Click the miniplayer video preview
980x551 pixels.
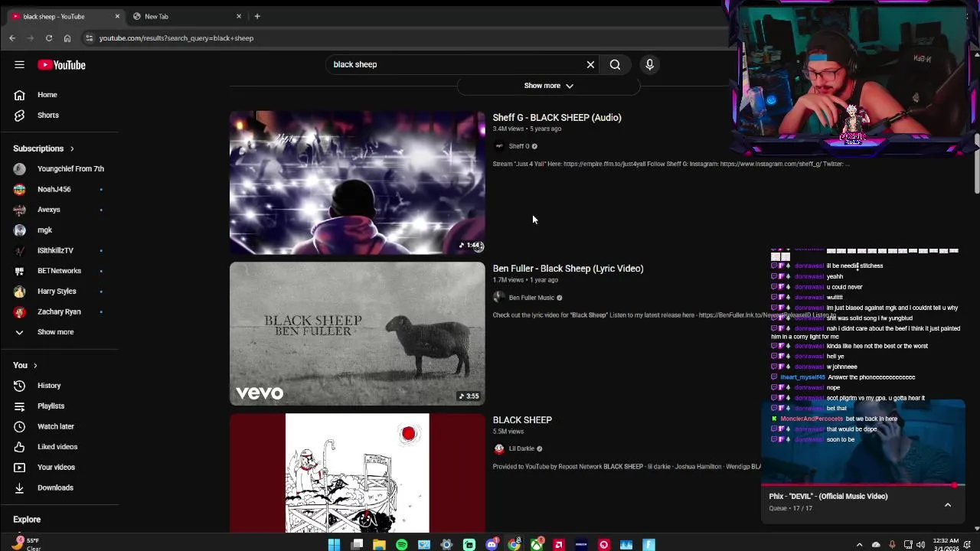point(864,440)
